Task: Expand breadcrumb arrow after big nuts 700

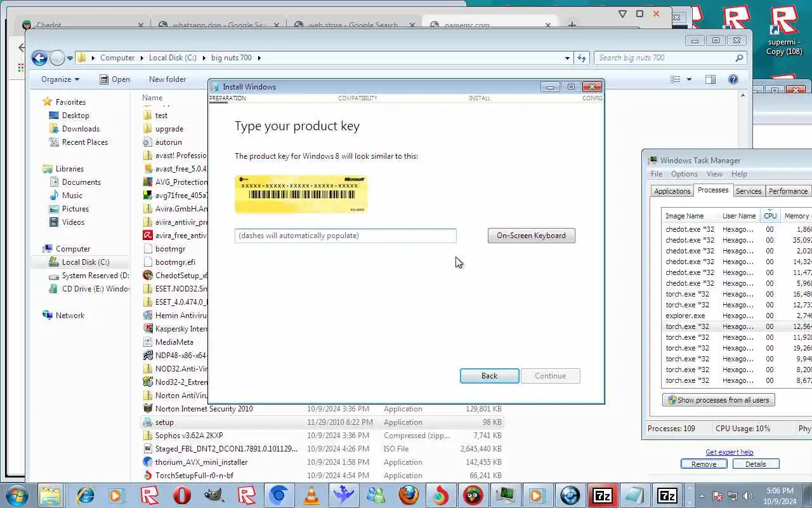Action: point(259,58)
